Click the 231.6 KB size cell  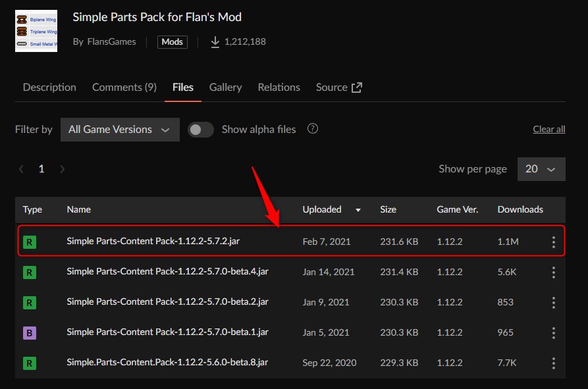coord(399,242)
